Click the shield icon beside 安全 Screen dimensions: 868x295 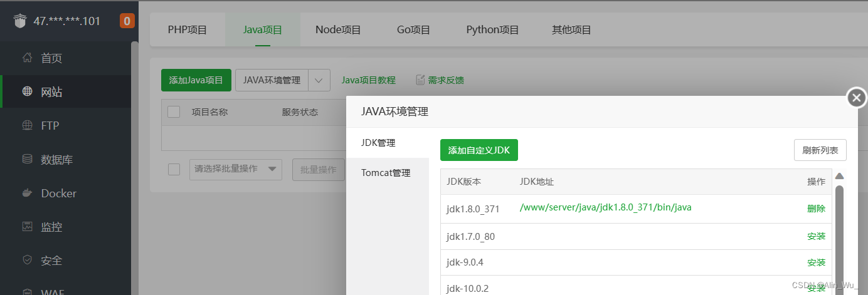click(27, 260)
